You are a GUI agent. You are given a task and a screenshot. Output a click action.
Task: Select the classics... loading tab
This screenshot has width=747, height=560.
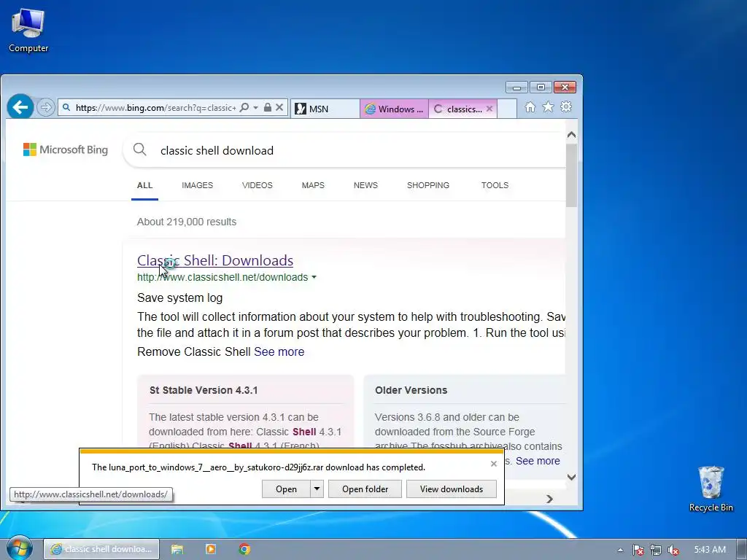(x=458, y=109)
